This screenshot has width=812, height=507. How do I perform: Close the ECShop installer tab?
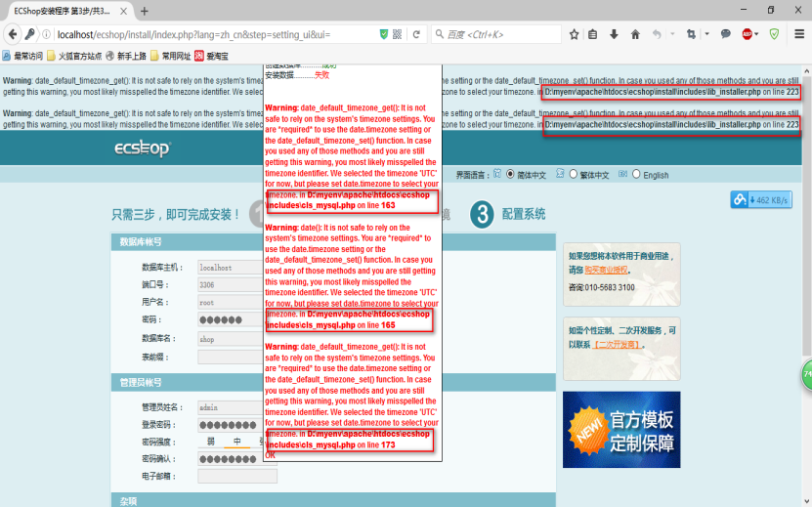[123, 11]
